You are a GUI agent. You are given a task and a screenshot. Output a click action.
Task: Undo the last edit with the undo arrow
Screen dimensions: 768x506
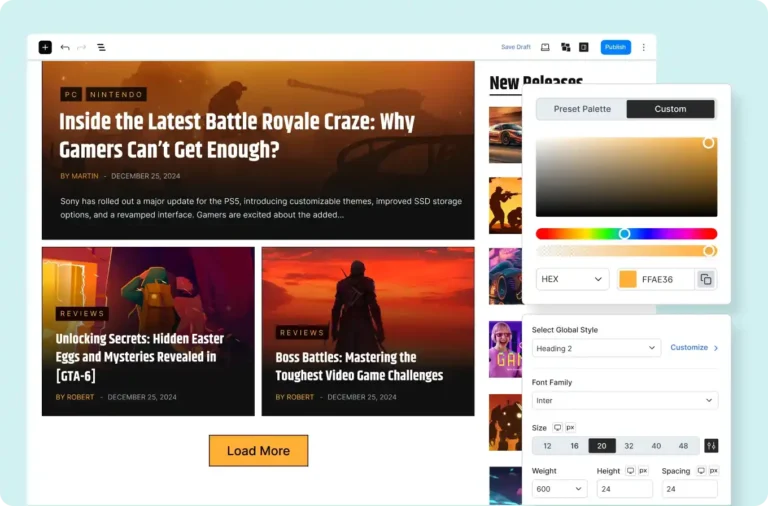pos(65,47)
